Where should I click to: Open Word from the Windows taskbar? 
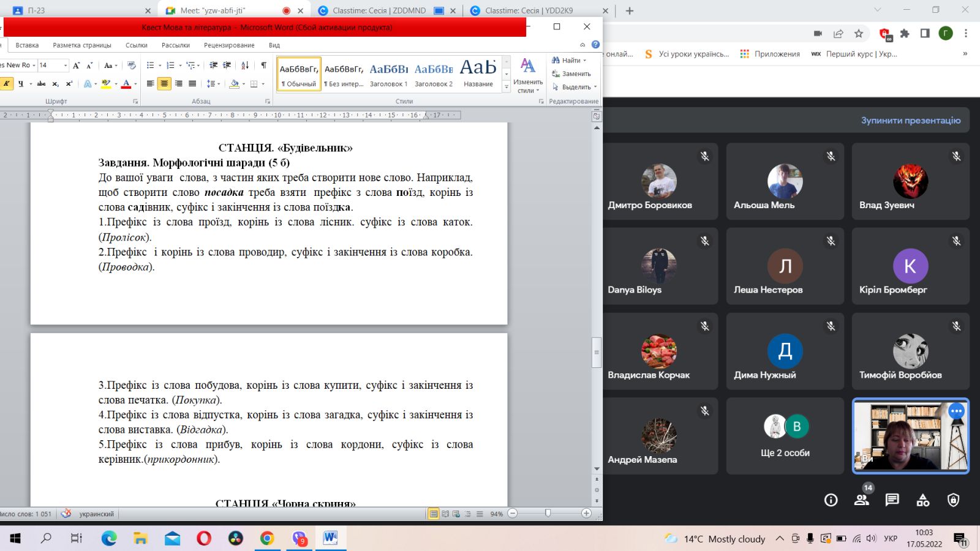click(x=330, y=538)
